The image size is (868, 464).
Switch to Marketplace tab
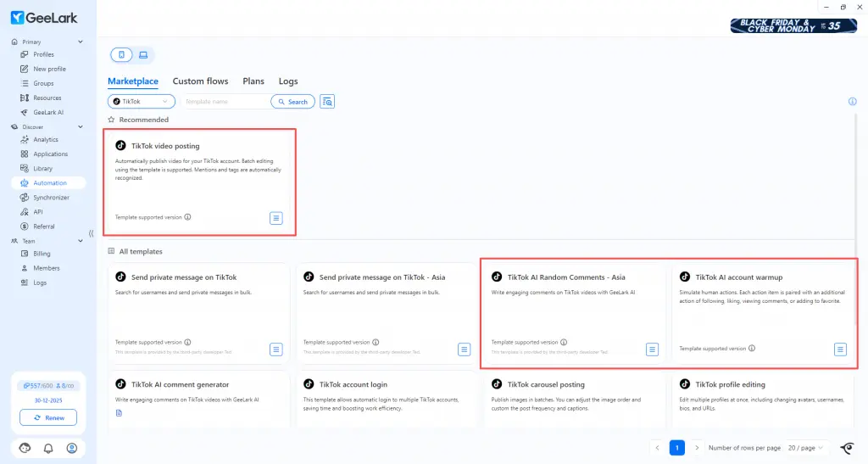[133, 81]
